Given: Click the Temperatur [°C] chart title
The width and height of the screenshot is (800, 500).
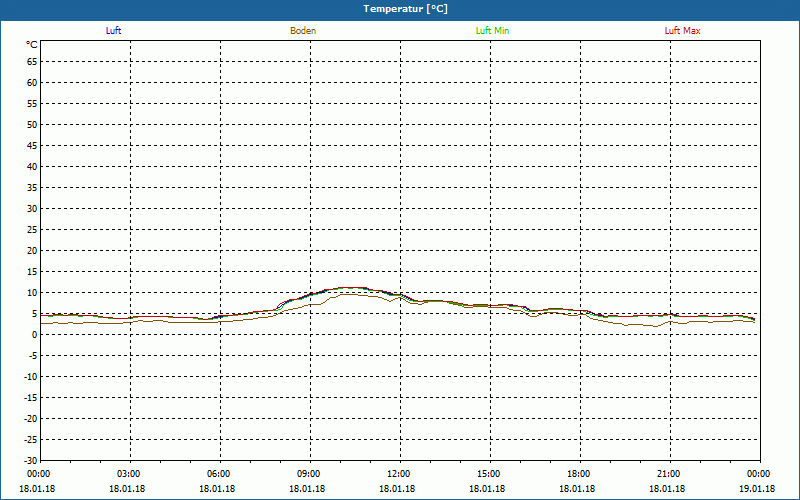Looking at the screenshot, I should [406, 9].
